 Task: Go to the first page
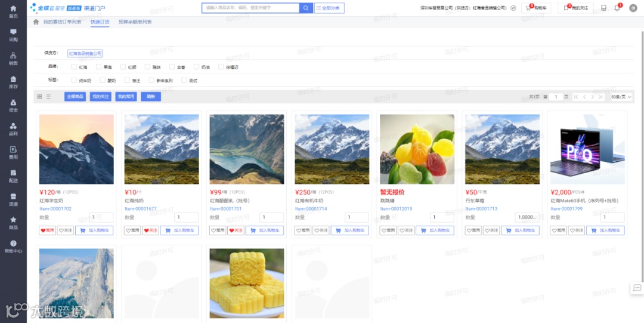576,97
